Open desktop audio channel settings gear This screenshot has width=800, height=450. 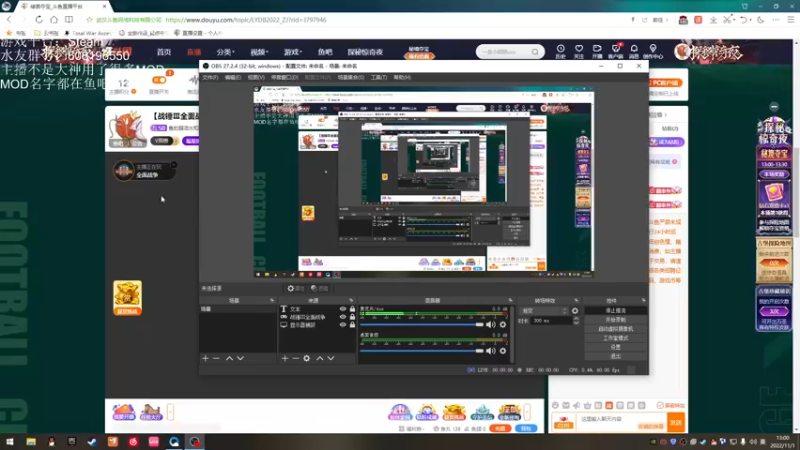pyautogui.click(x=503, y=351)
